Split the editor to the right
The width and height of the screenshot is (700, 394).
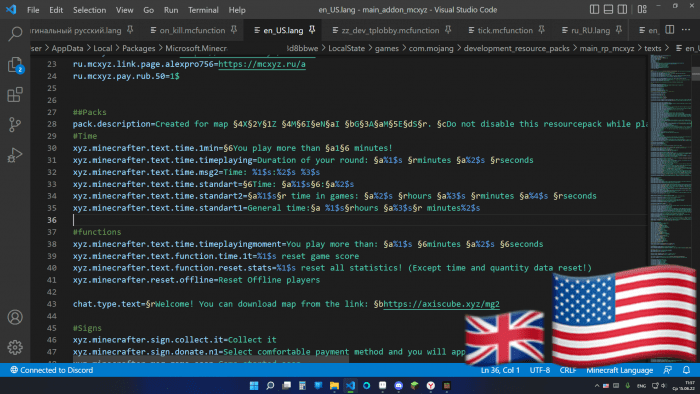coord(670,30)
